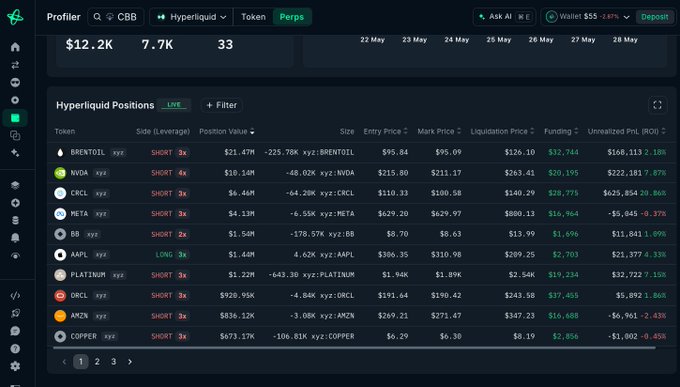Expand positions table to fullscreen

657,105
